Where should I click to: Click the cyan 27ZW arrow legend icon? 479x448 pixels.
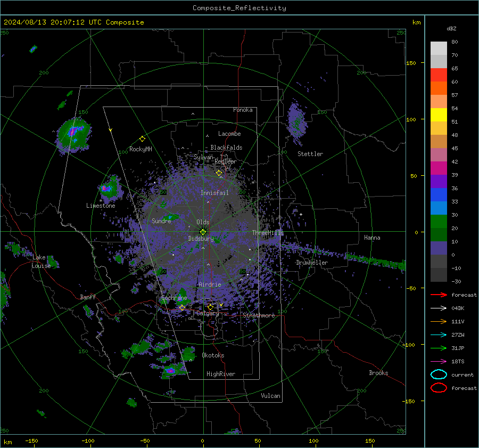pyautogui.click(x=439, y=335)
